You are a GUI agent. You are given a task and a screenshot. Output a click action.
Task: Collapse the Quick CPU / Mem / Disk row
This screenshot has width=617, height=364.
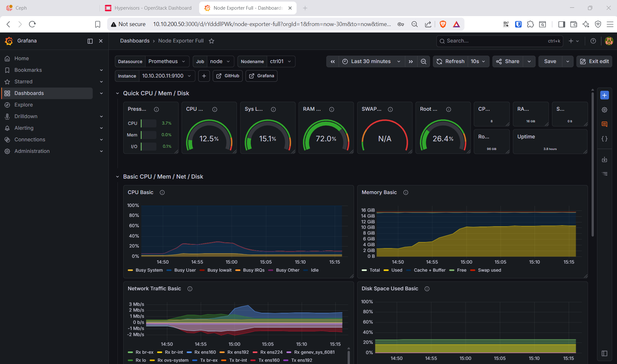[117, 93]
